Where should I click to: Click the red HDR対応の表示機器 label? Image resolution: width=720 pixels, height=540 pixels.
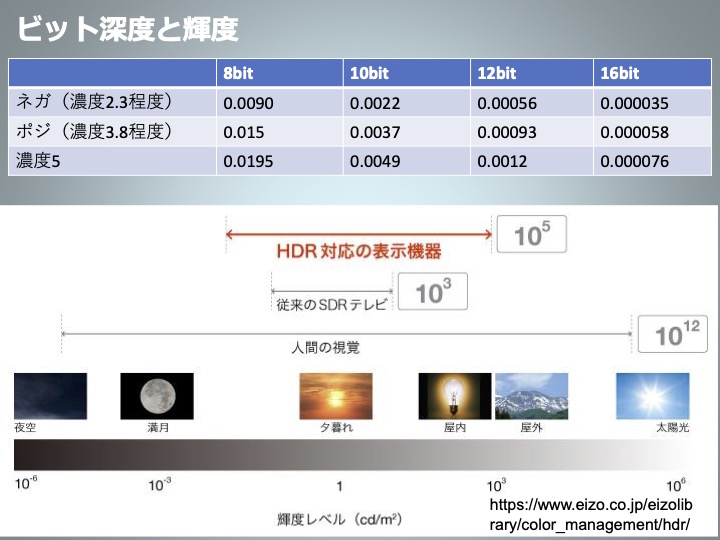(x=358, y=252)
